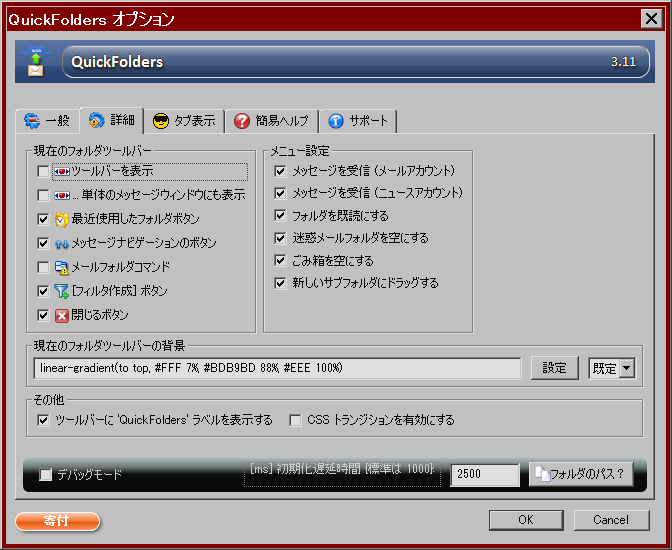
Task: Click the folder warning icon for メールフォルダコマンド
Action: tap(62, 267)
